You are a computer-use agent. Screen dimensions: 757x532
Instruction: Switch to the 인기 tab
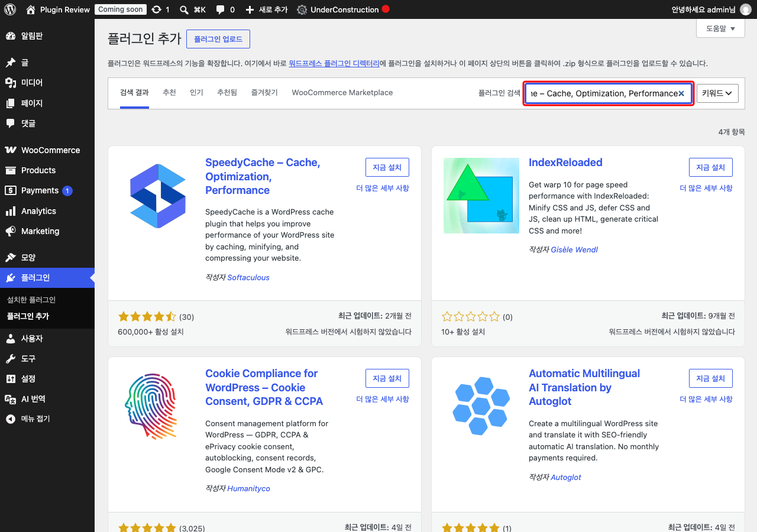(x=196, y=93)
